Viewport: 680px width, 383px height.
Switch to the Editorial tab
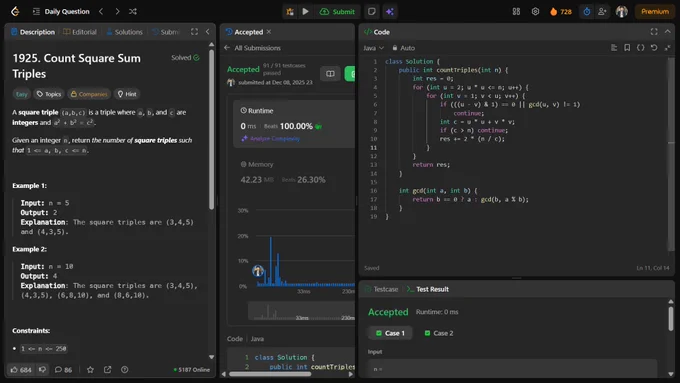(x=80, y=32)
